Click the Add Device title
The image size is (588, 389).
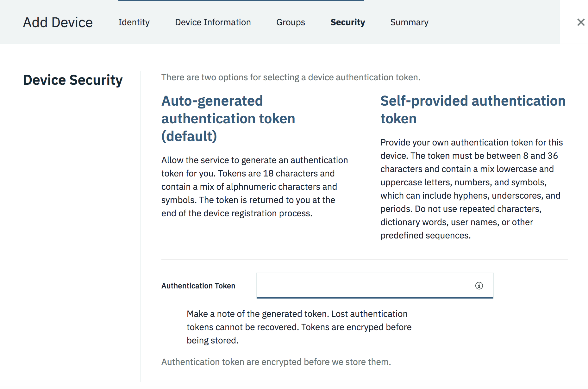(58, 22)
